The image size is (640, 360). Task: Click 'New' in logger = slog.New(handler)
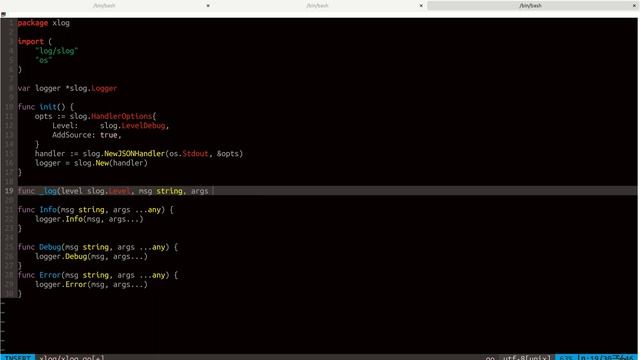click(x=102, y=163)
